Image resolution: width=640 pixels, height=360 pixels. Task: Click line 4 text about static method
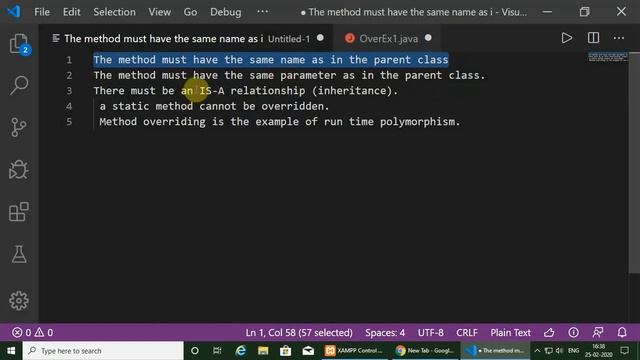pos(214,106)
